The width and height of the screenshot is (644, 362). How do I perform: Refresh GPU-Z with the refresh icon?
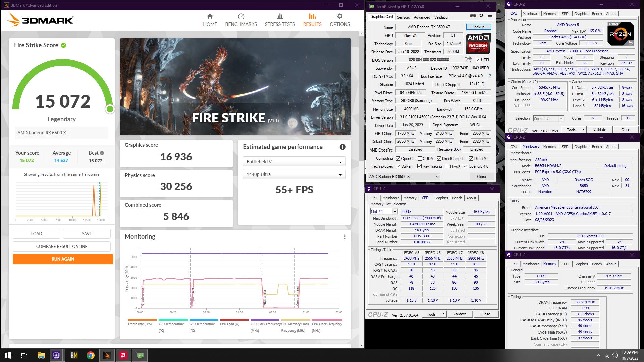pyautogui.click(x=481, y=15)
